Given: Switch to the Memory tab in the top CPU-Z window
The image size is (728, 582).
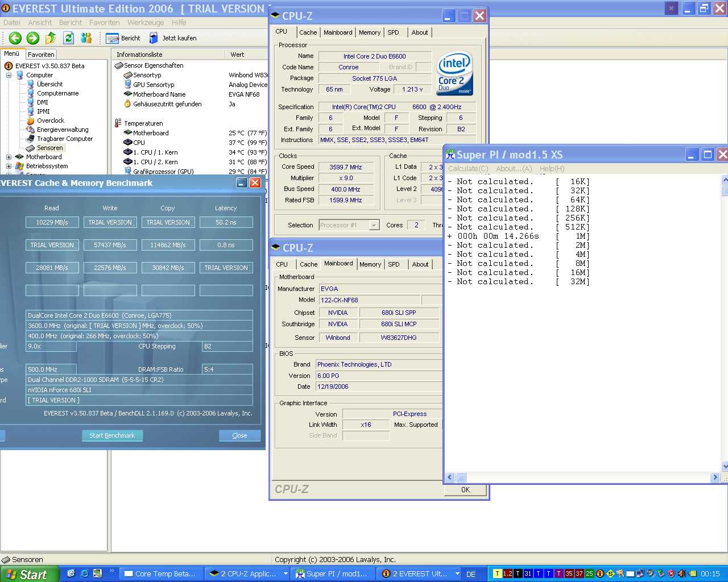Looking at the screenshot, I should point(370,32).
